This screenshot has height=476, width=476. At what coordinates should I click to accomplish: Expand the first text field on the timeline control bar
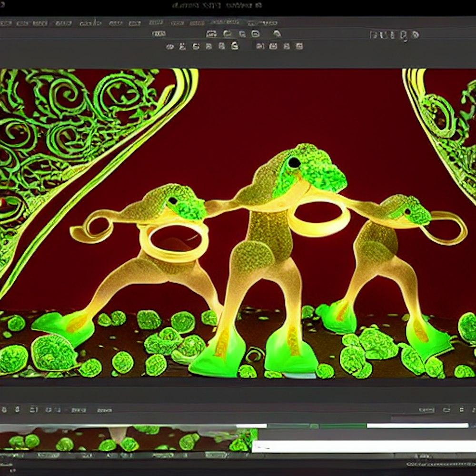pyautogui.click(x=78, y=410)
